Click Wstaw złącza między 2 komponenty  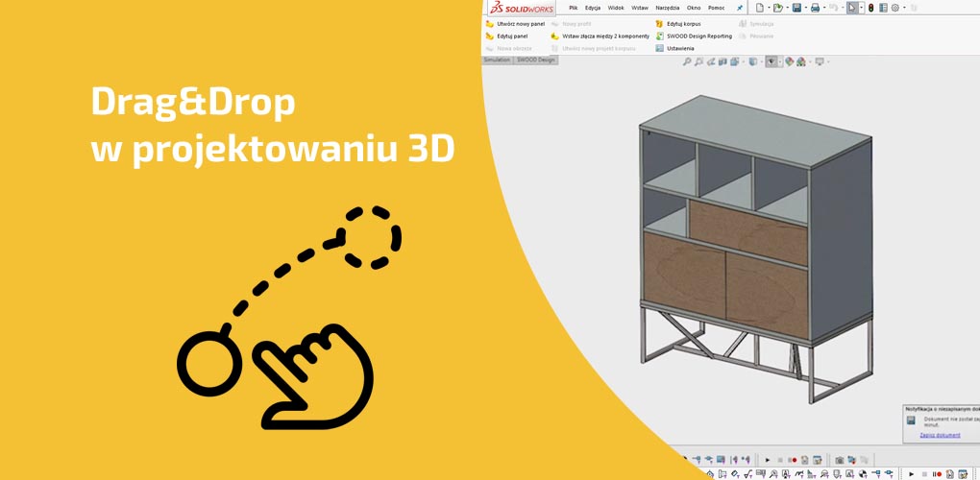coord(600,36)
